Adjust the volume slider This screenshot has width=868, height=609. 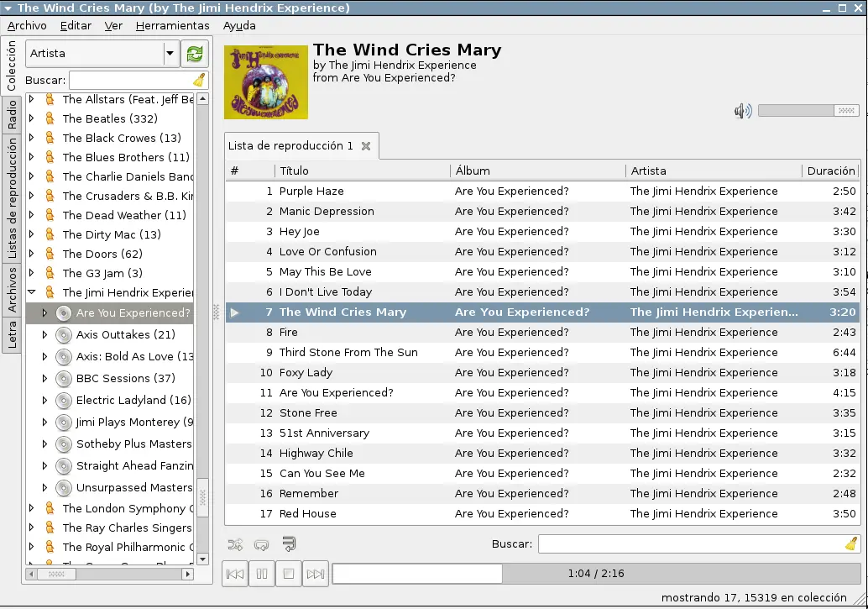[x=808, y=111]
